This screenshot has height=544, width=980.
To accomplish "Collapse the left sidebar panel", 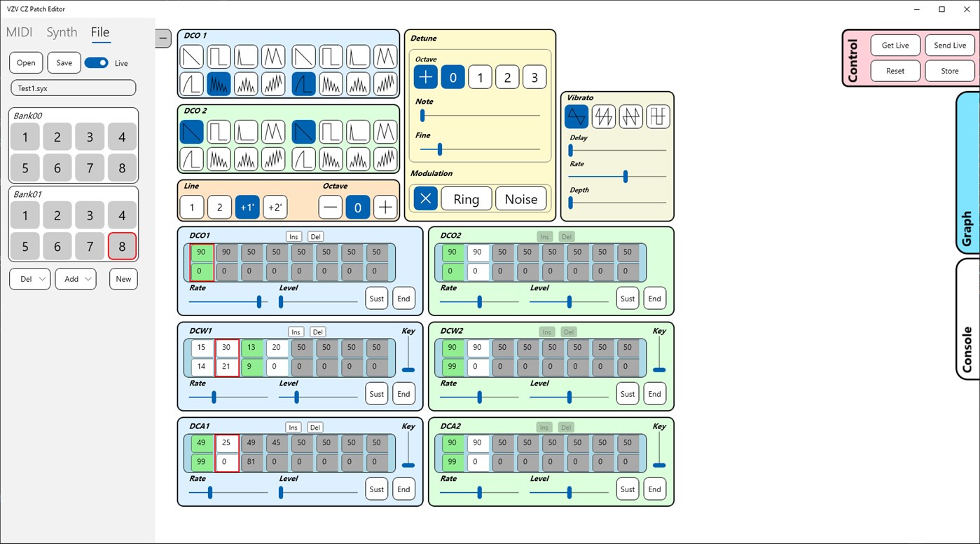I will coord(163,39).
